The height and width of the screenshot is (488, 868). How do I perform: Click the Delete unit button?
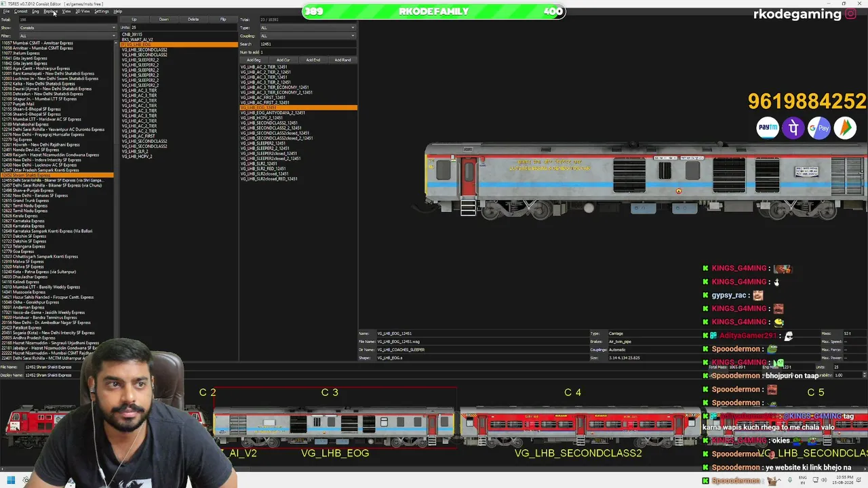tap(193, 20)
